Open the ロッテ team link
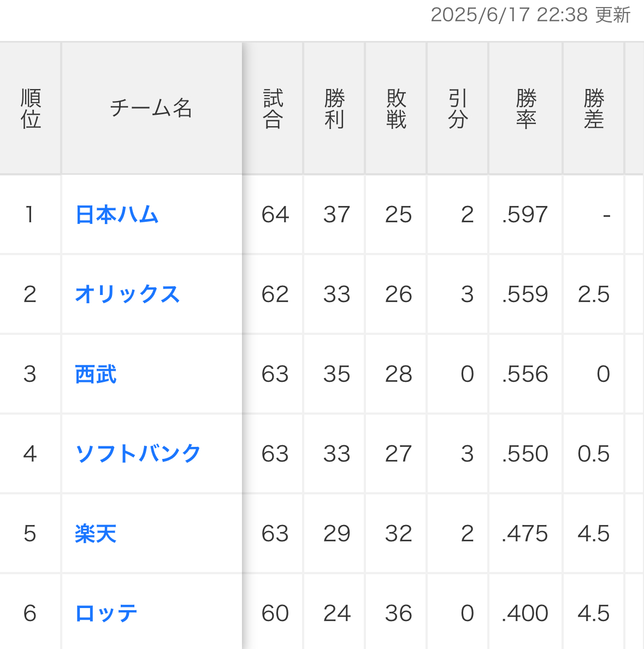The height and width of the screenshot is (649, 644). pyautogui.click(x=107, y=613)
